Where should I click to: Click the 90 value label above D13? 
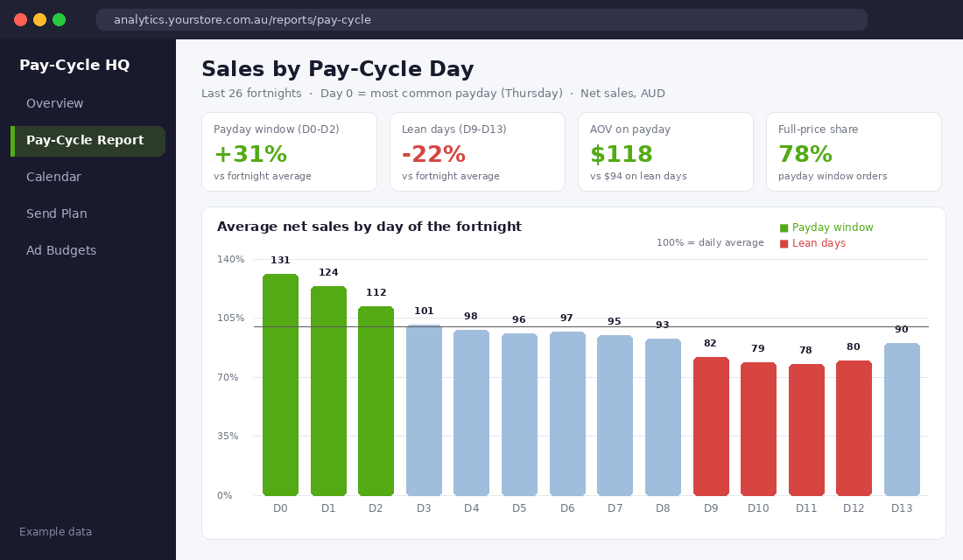click(x=902, y=330)
